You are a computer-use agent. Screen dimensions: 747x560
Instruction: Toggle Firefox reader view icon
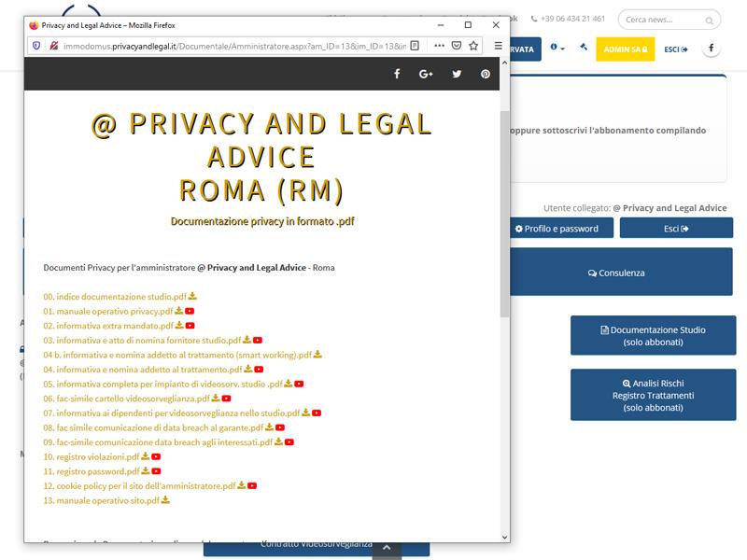pos(415,46)
